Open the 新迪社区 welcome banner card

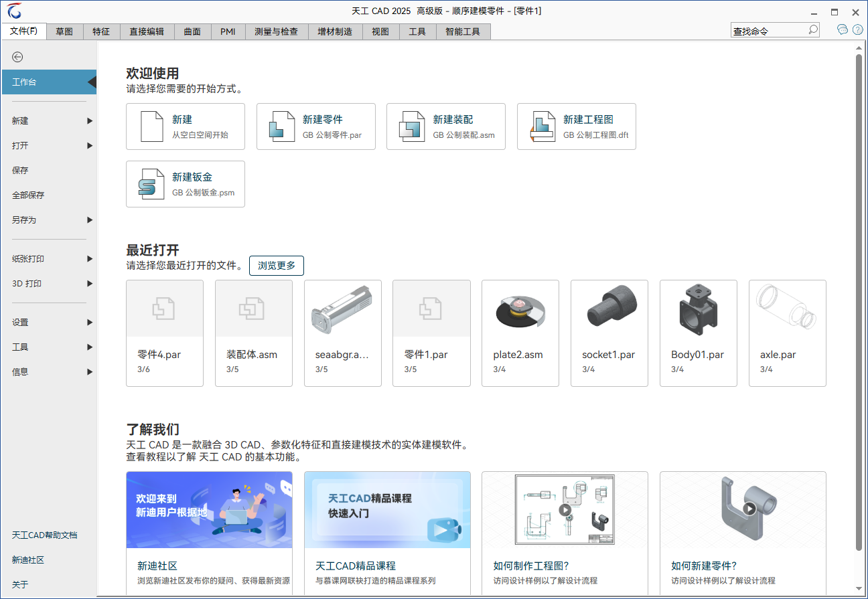pyautogui.click(x=209, y=533)
